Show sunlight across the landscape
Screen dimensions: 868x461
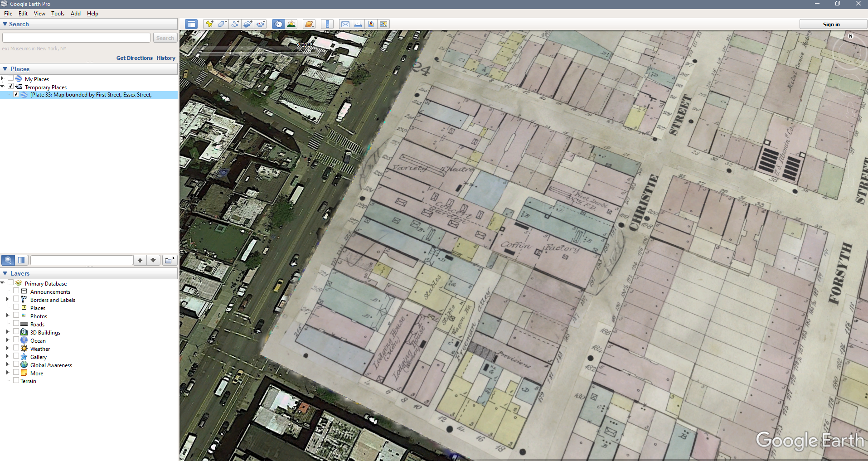(291, 24)
